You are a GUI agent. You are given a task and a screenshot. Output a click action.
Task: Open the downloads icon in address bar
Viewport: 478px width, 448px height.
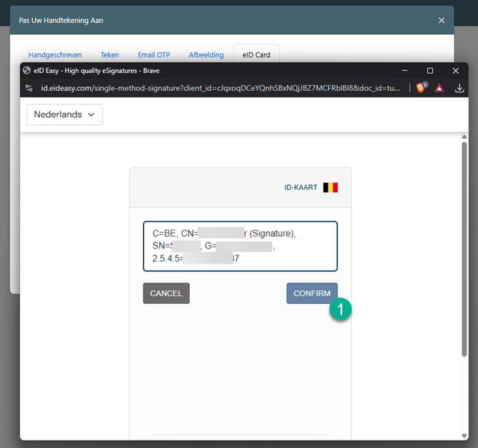click(x=460, y=88)
